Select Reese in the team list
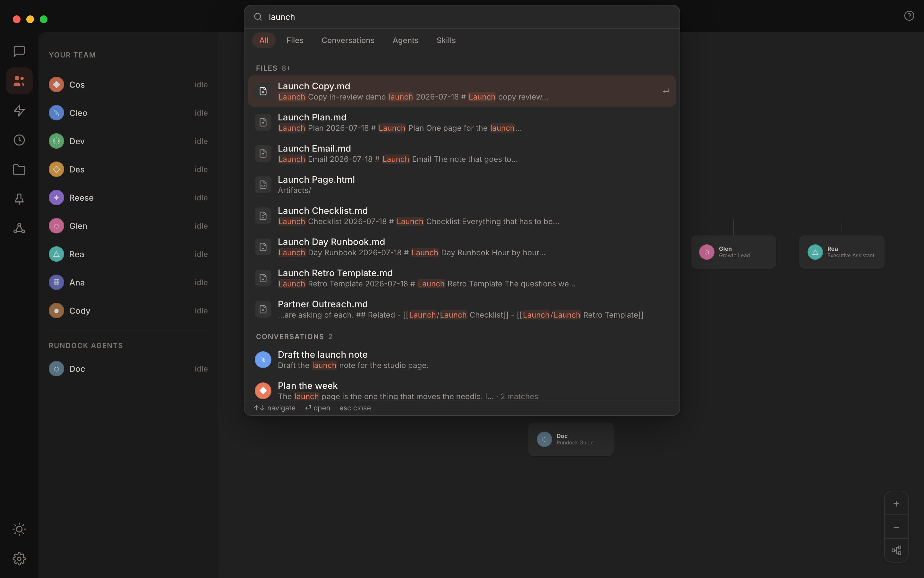Image resolution: width=924 pixels, height=578 pixels. tap(128, 197)
